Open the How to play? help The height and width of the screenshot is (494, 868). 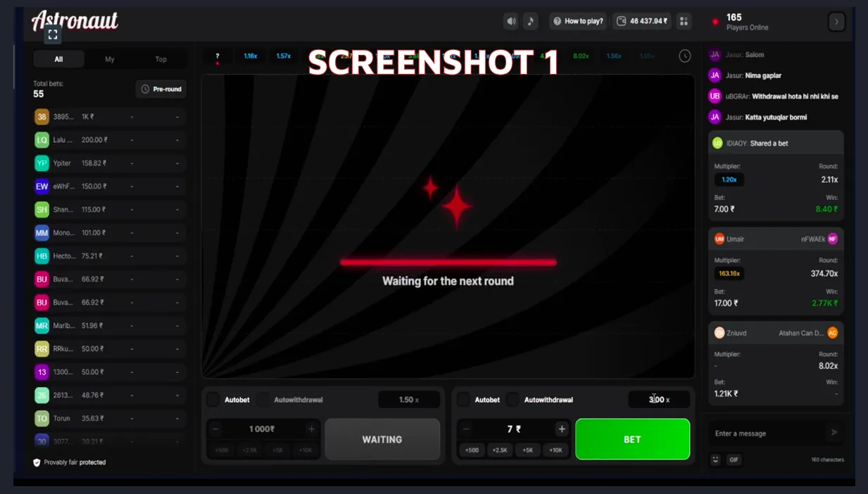pyautogui.click(x=578, y=21)
